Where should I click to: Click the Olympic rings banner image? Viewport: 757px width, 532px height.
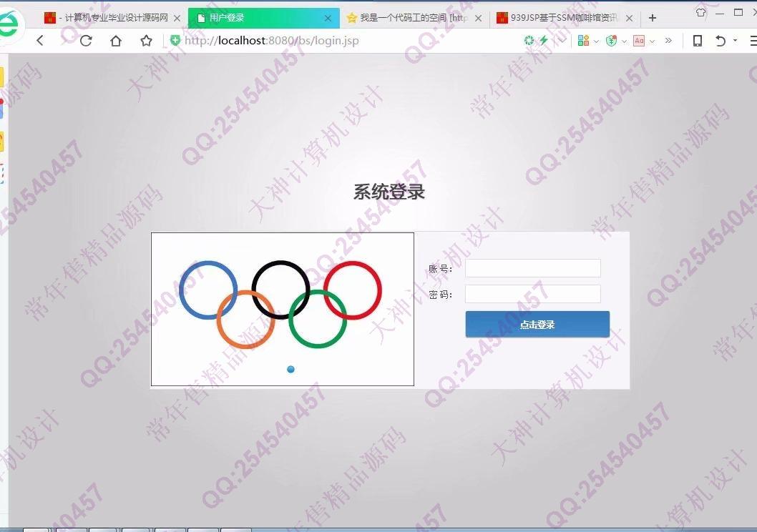click(283, 309)
